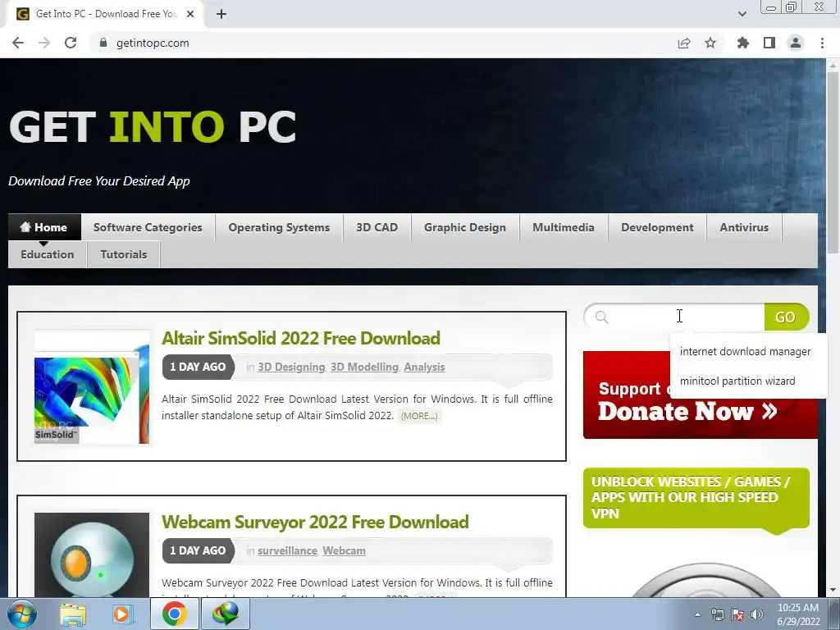The height and width of the screenshot is (630, 840).
Task: Open the Webcam category link
Action: [344, 550]
